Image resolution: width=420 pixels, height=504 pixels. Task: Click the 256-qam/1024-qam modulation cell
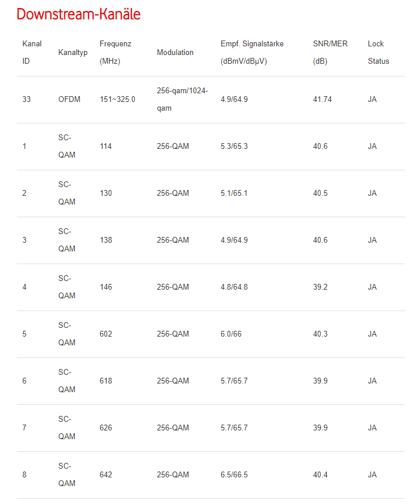point(182,99)
